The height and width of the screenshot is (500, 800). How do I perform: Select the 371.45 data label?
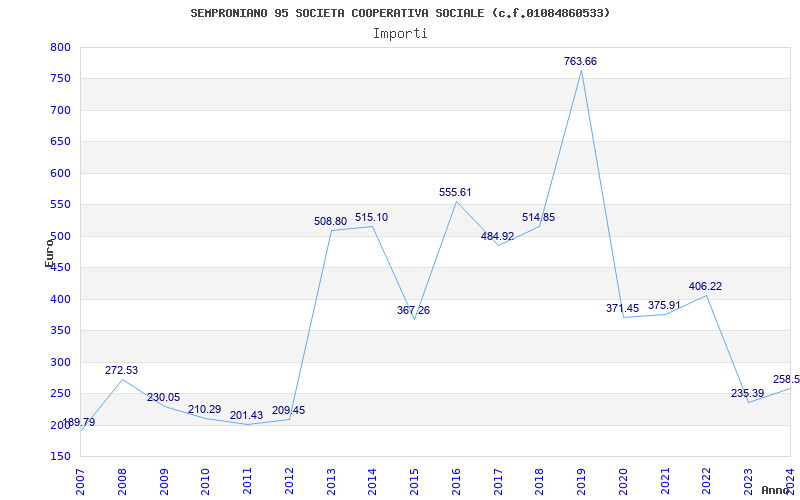(x=622, y=308)
